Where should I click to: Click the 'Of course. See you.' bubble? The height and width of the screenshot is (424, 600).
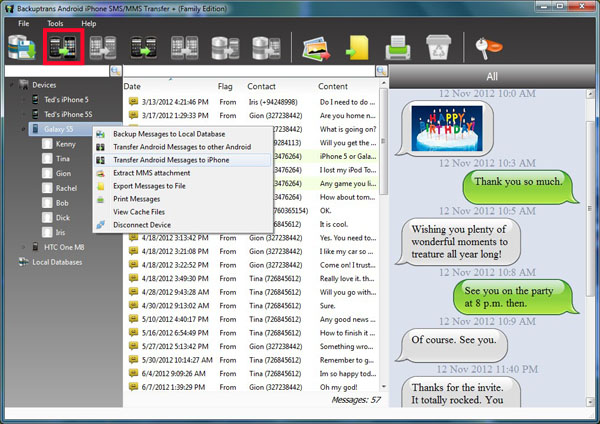click(x=453, y=344)
